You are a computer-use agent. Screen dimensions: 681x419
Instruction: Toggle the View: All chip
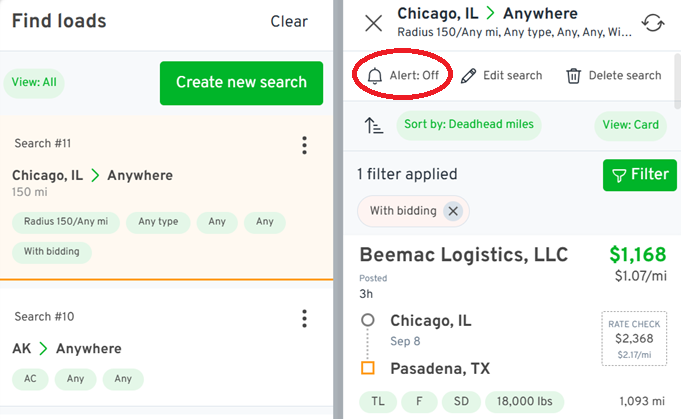[34, 83]
